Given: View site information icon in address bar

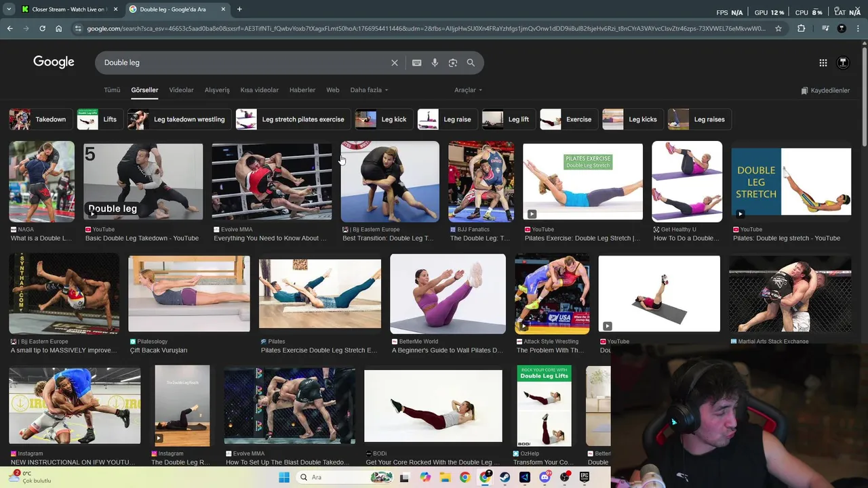Looking at the screenshot, I should click(78, 28).
